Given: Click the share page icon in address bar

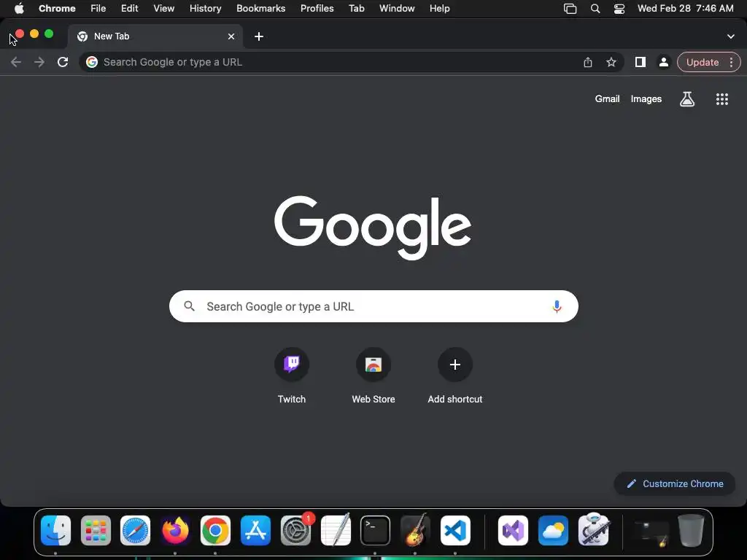Looking at the screenshot, I should click(588, 62).
